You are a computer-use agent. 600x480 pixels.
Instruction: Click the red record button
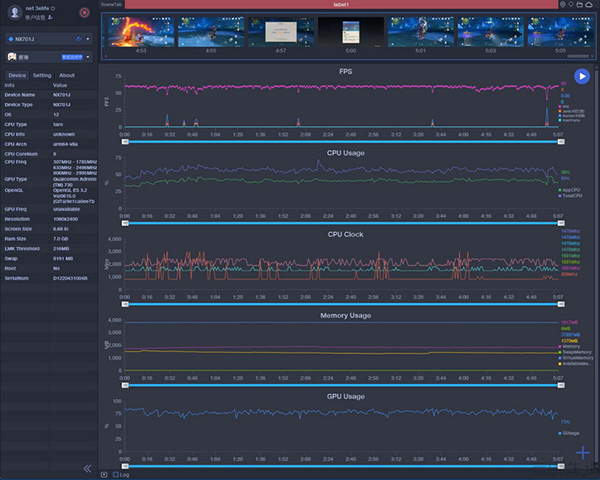click(x=84, y=13)
